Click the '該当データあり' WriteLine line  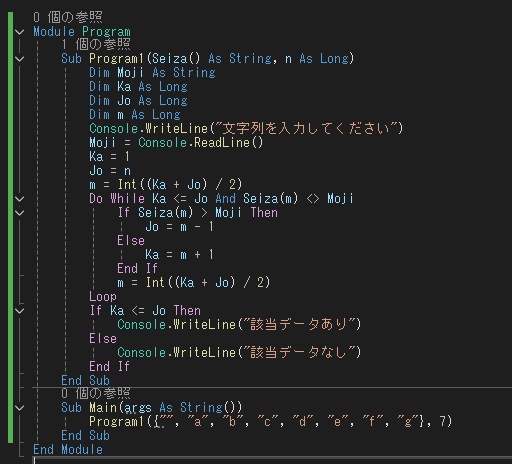[239, 325]
